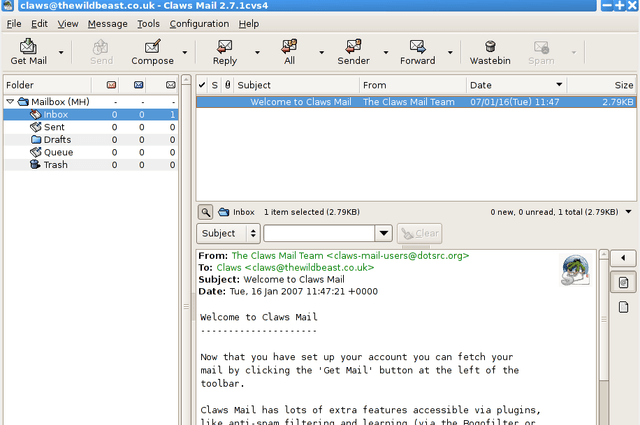Click the unread messages column icon
Viewport: 640px width, 425px height.
138,85
